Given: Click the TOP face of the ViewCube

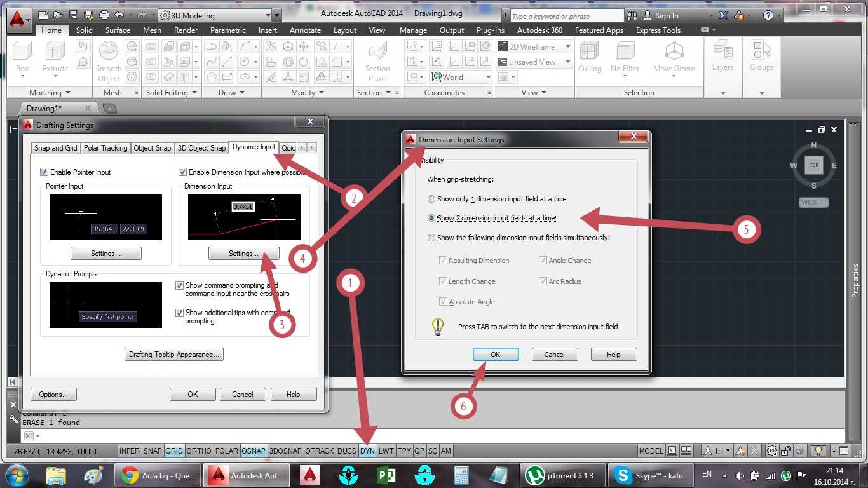Looking at the screenshot, I should 814,165.
